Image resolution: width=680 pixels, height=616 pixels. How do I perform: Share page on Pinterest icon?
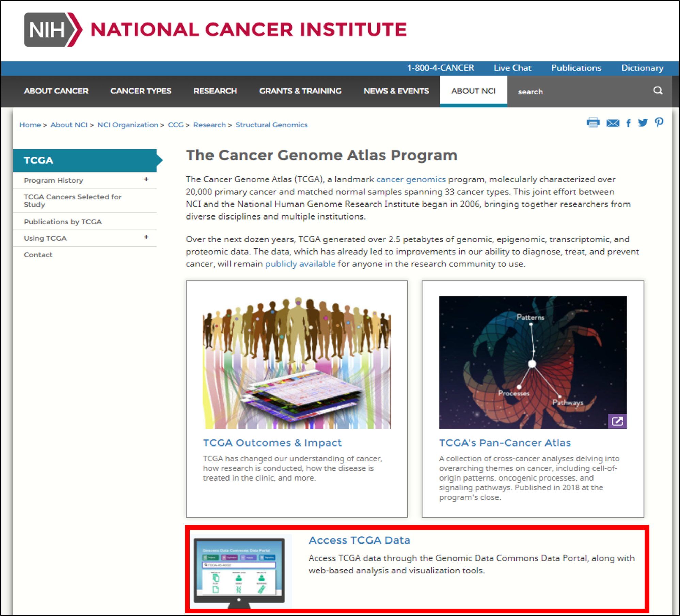click(659, 123)
